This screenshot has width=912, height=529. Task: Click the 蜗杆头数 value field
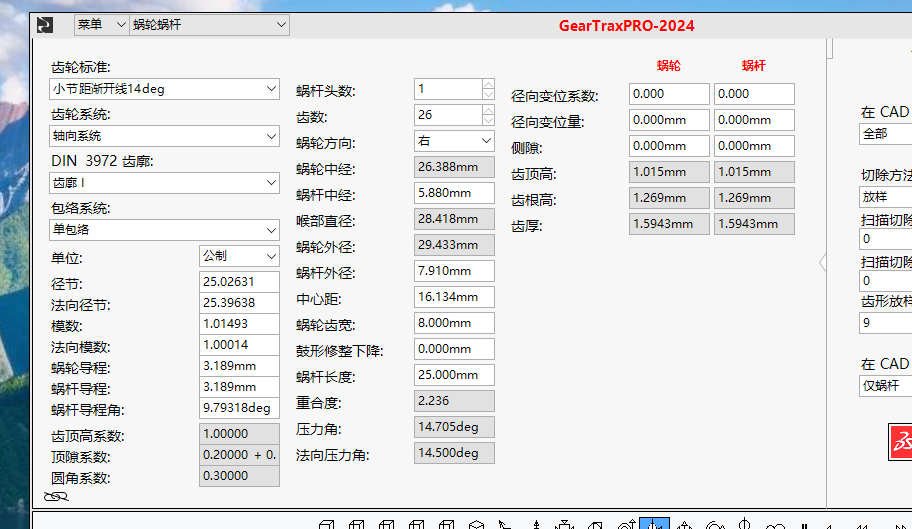tap(448, 89)
